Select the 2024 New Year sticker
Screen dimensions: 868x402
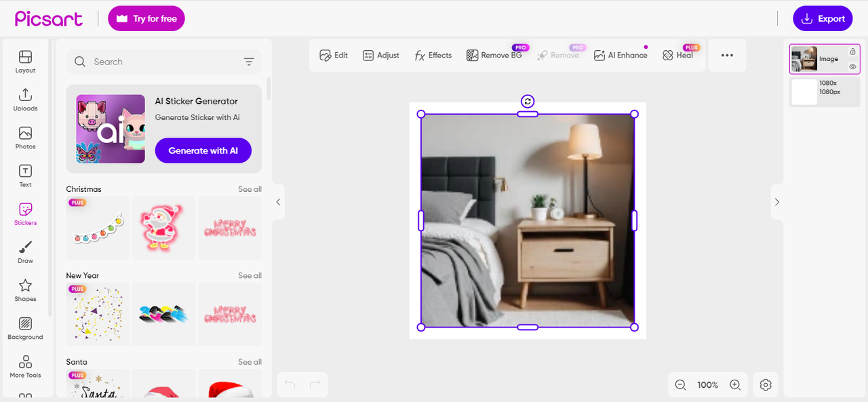click(163, 315)
